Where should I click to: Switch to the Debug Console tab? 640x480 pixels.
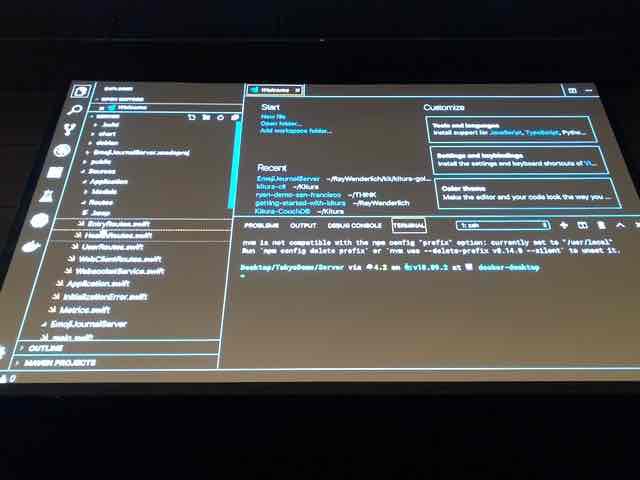coord(354,225)
